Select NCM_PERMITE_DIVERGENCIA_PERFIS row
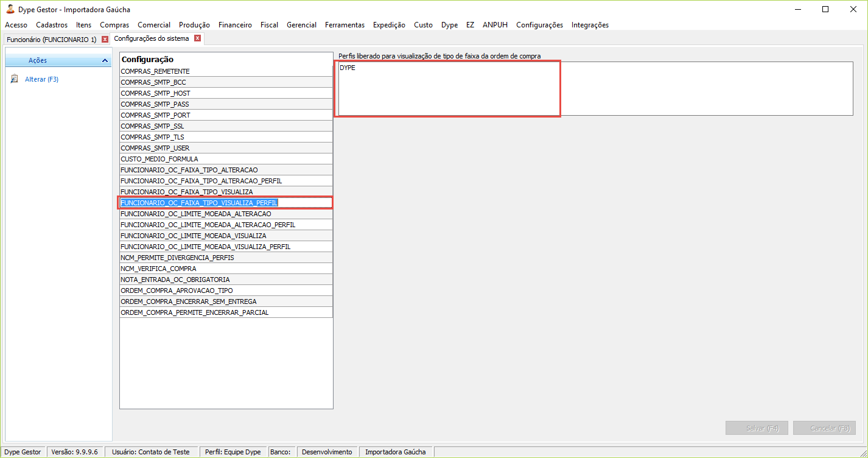This screenshot has width=868, height=458. [x=226, y=258]
